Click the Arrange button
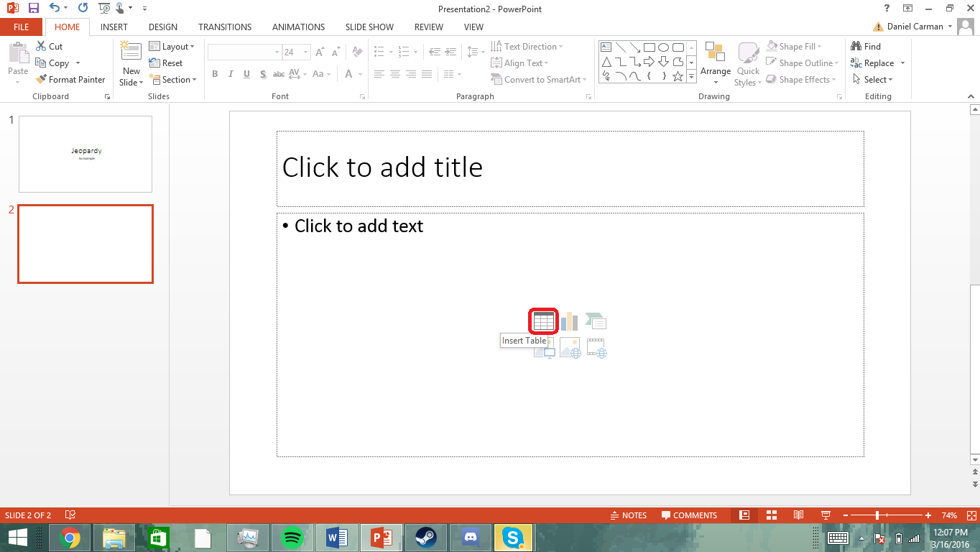Image resolution: width=980 pixels, height=552 pixels. click(x=716, y=63)
